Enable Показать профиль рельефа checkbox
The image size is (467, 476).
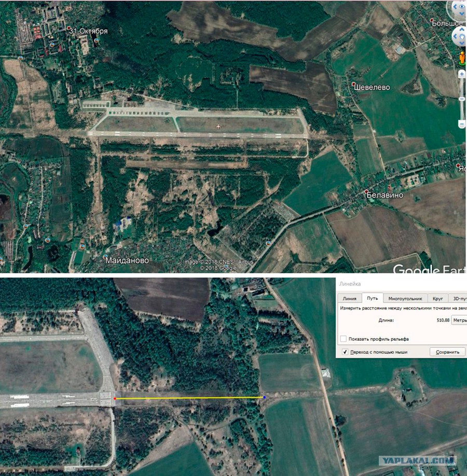[x=344, y=339]
